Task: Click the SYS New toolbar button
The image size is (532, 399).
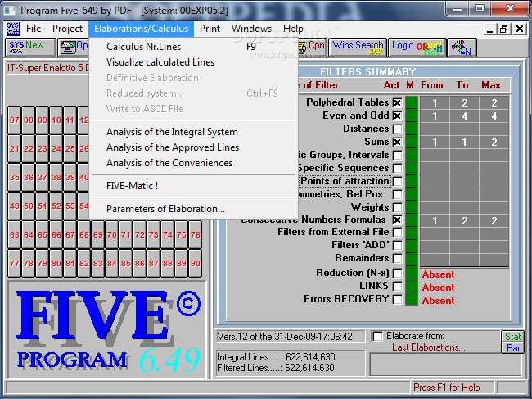Action: 30,47
